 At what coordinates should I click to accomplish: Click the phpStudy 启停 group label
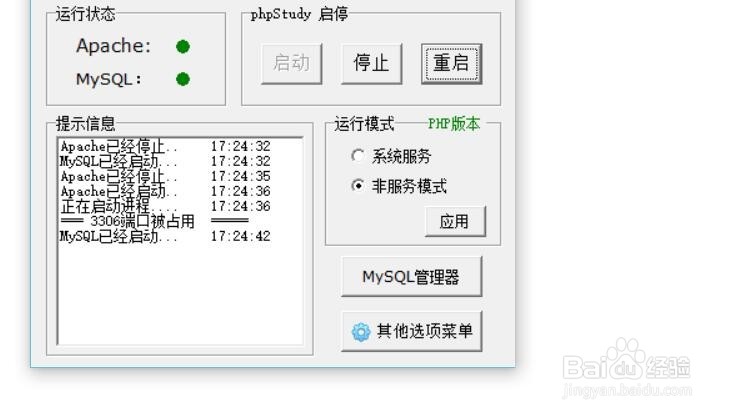click(x=299, y=14)
